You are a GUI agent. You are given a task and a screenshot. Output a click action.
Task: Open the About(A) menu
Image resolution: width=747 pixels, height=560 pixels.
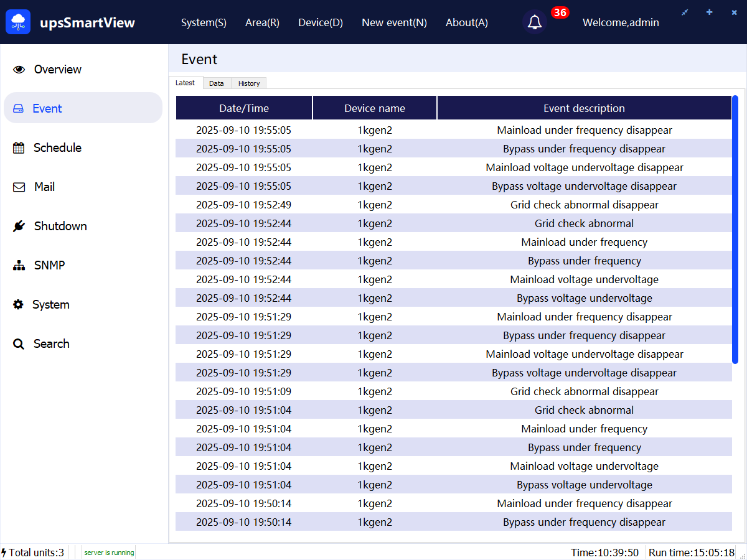coord(466,22)
